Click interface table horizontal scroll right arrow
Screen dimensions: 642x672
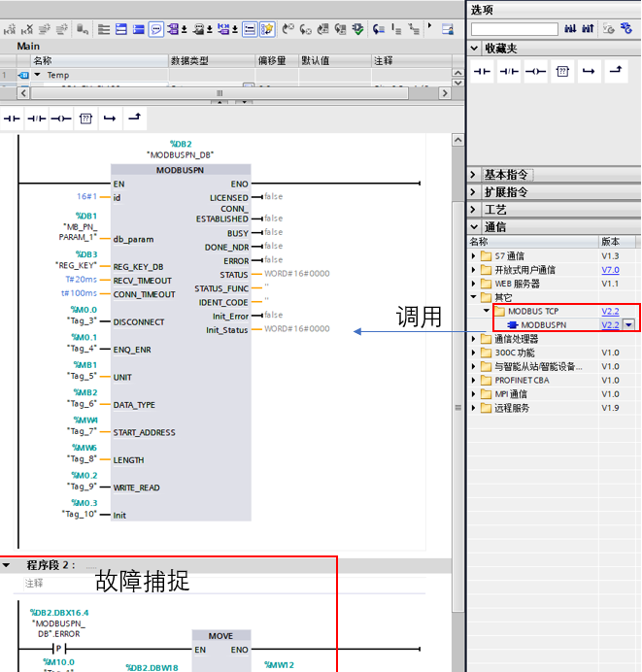click(x=445, y=93)
